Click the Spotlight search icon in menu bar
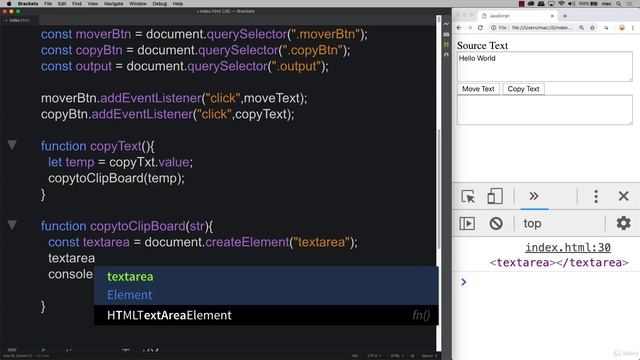Viewport: 640px width, 360px height. (x=619, y=4)
